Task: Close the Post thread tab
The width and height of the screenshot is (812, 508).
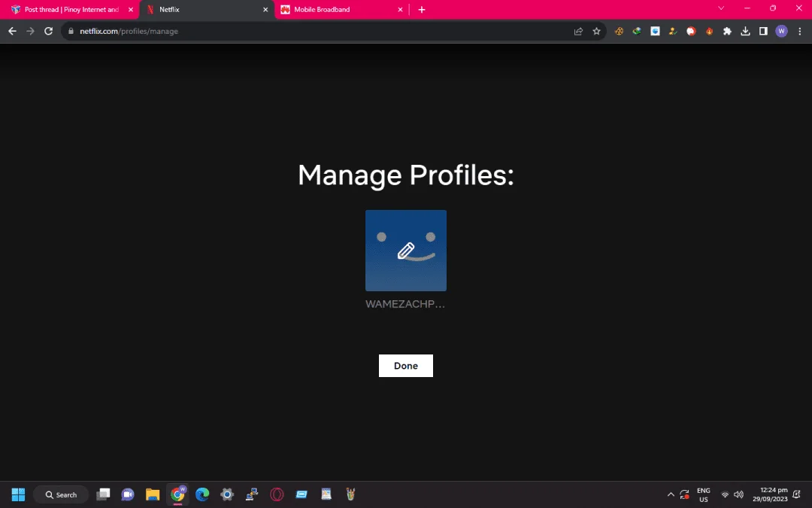Action: [131, 9]
